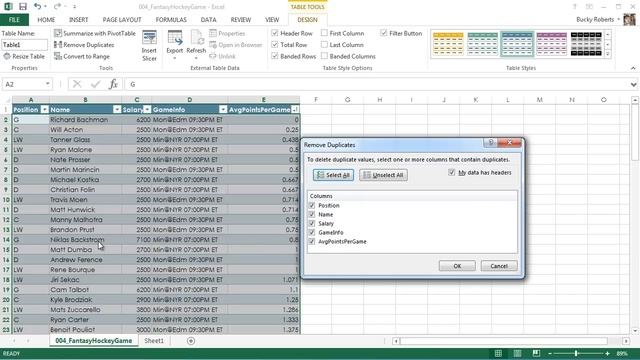Click Remove Duplicates in the ribbon

(84, 45)
